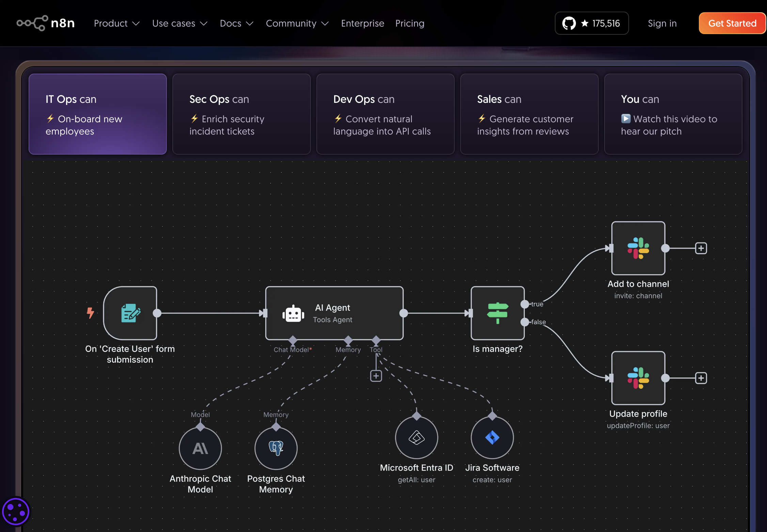Open the Slack 'Update profile' node
Viewport: 767px width, 532px height.
[638, 378]
